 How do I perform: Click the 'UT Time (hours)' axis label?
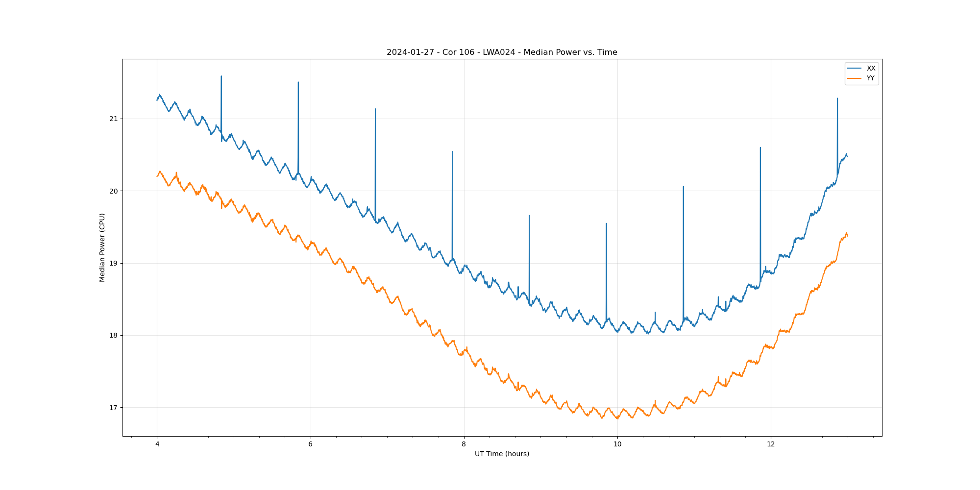tap(502, 454)
